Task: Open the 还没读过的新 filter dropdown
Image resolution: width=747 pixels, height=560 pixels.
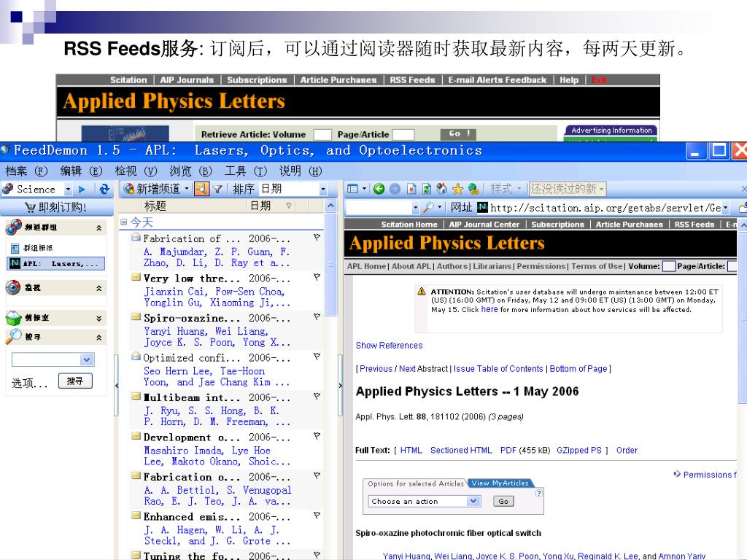Action: pos(567,189)
